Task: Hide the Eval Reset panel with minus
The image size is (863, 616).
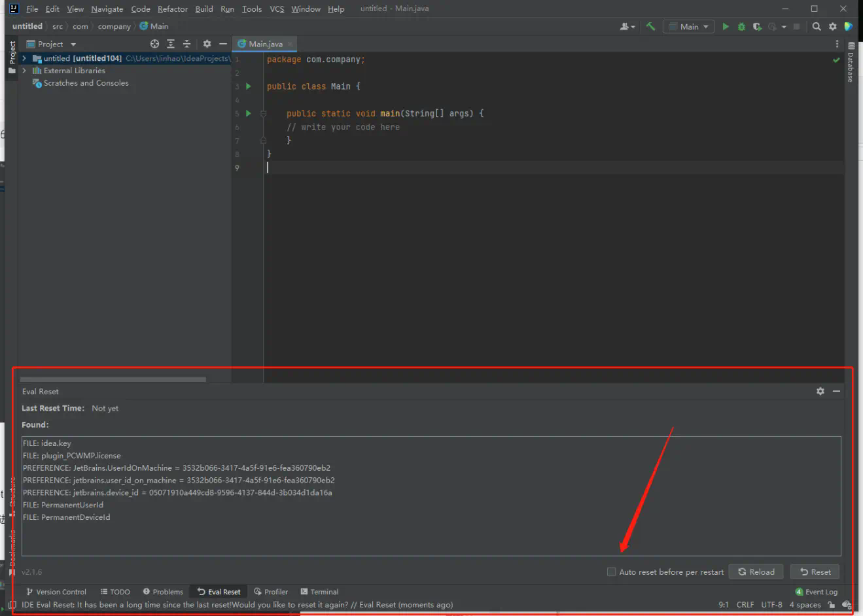Action: pos(836,391)
